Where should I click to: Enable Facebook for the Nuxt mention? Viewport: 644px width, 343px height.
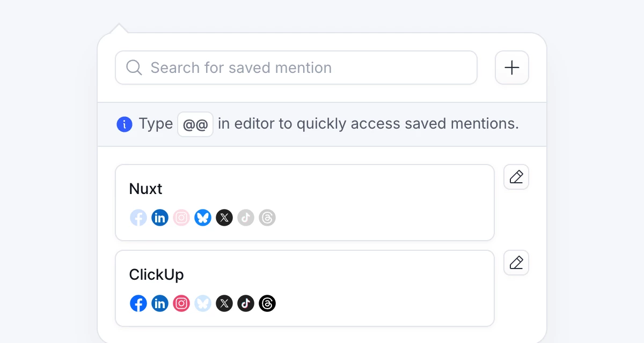point(138,218)
